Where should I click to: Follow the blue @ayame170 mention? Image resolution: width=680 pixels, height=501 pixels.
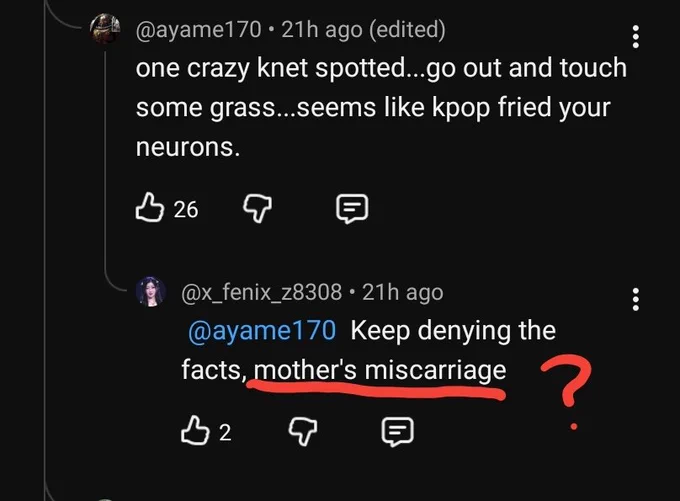pos(262,331)
